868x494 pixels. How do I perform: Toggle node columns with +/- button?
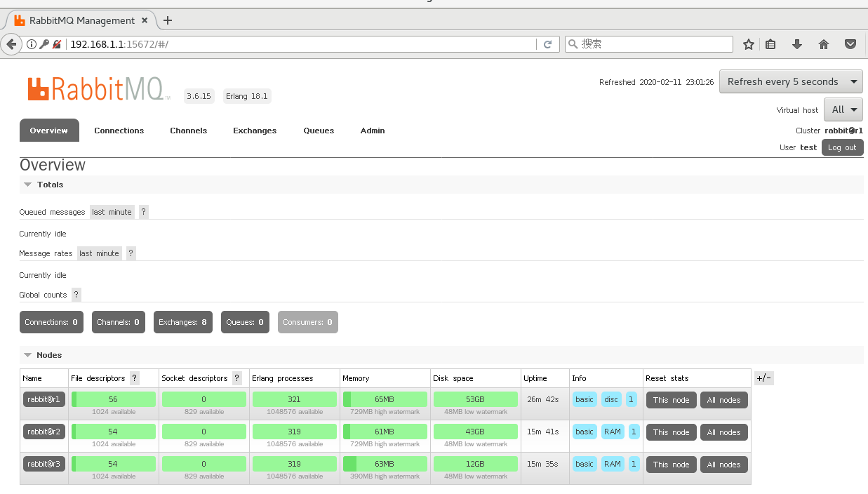764,378
